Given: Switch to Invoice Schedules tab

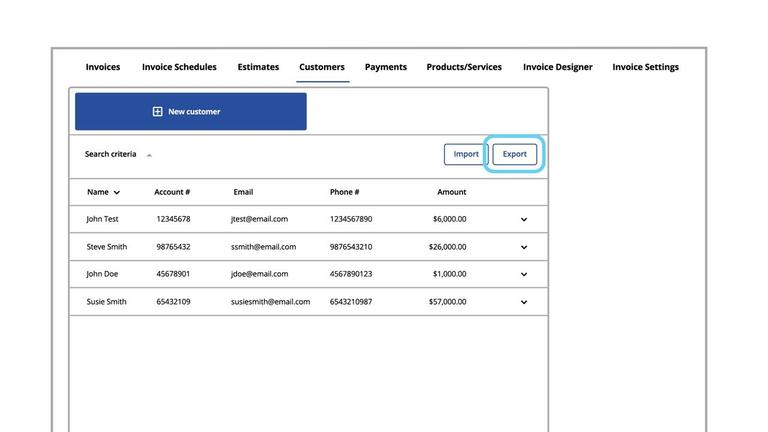Looking at the screenshot, I should click(179, 67).
